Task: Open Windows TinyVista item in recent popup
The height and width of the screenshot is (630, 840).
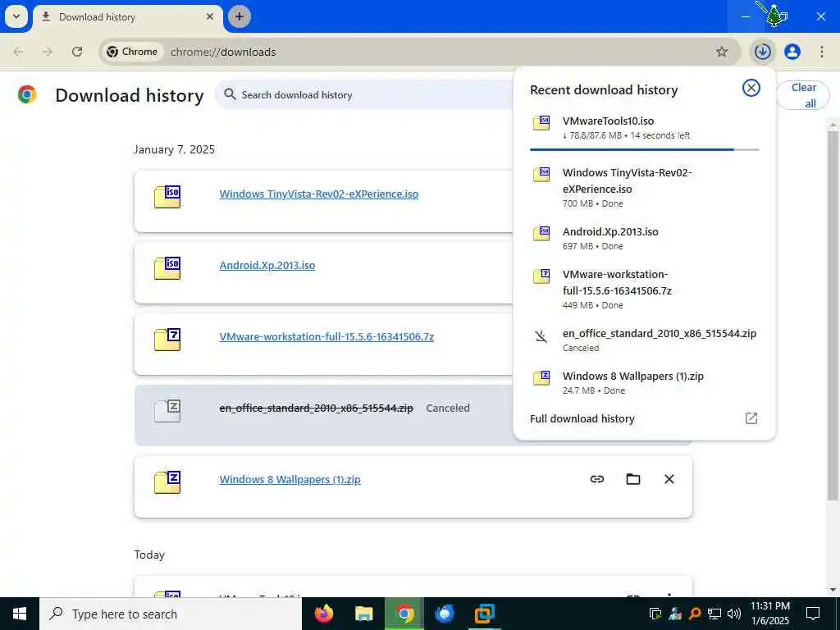Action: tap(644, 188)
